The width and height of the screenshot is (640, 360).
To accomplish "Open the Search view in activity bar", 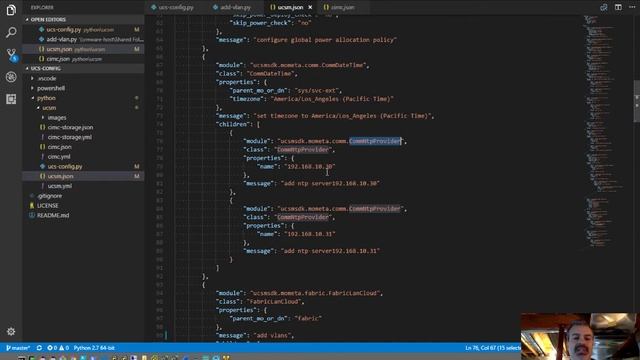I will [11, 32].
